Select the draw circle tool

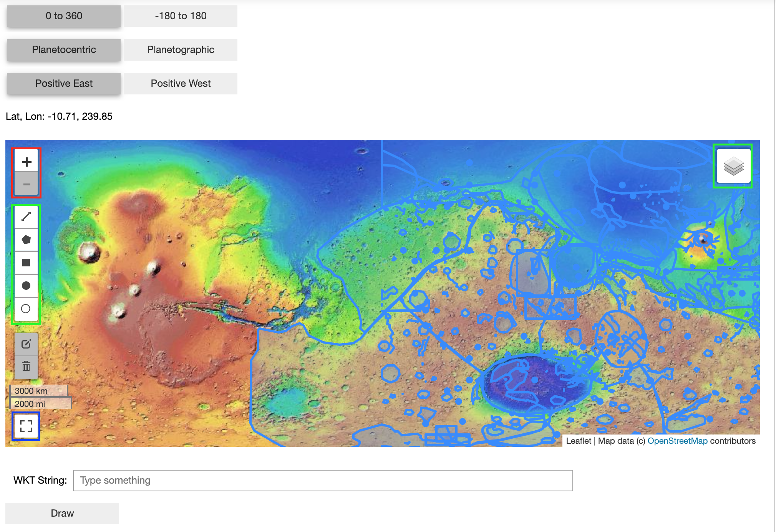click(x=26, y=286)
